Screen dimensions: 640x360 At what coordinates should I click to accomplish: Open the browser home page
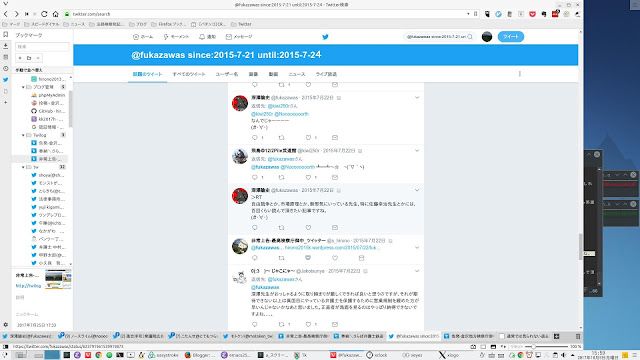click(56, 14)
